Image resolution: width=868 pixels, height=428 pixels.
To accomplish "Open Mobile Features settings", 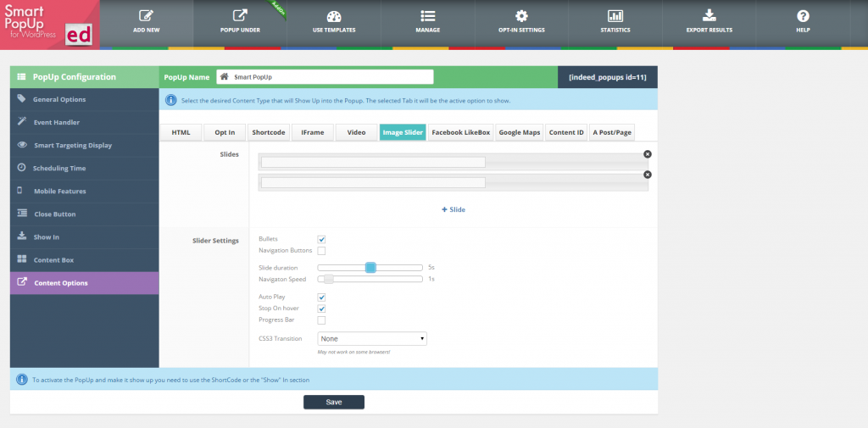I will point(84,191).
